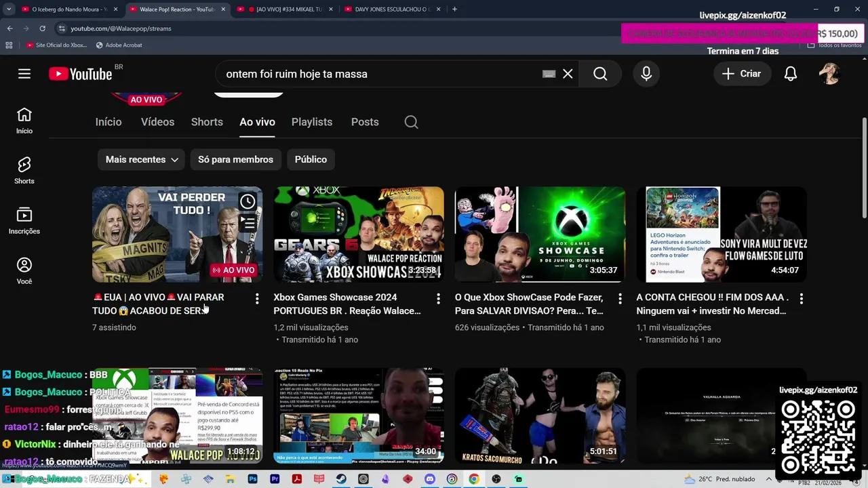Open options menu for A CONTA CHEGOU video

click(x=801, y=298)
